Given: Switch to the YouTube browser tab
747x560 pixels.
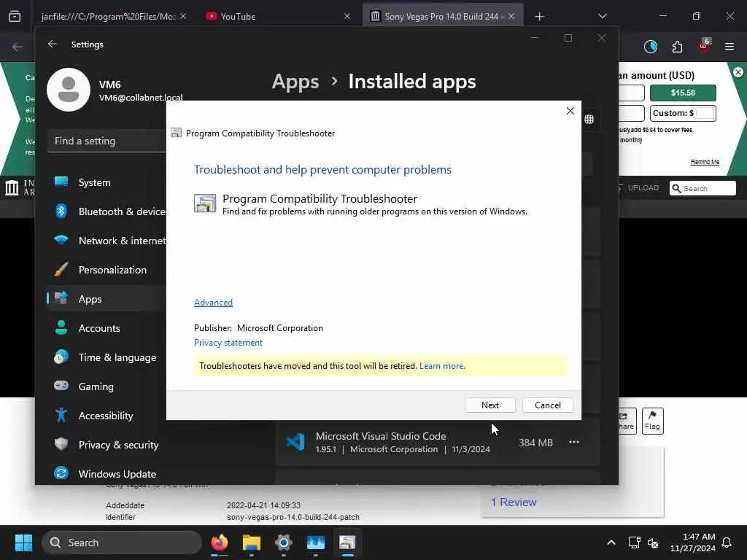Looking at the screenshot, I should coord(278,16).
